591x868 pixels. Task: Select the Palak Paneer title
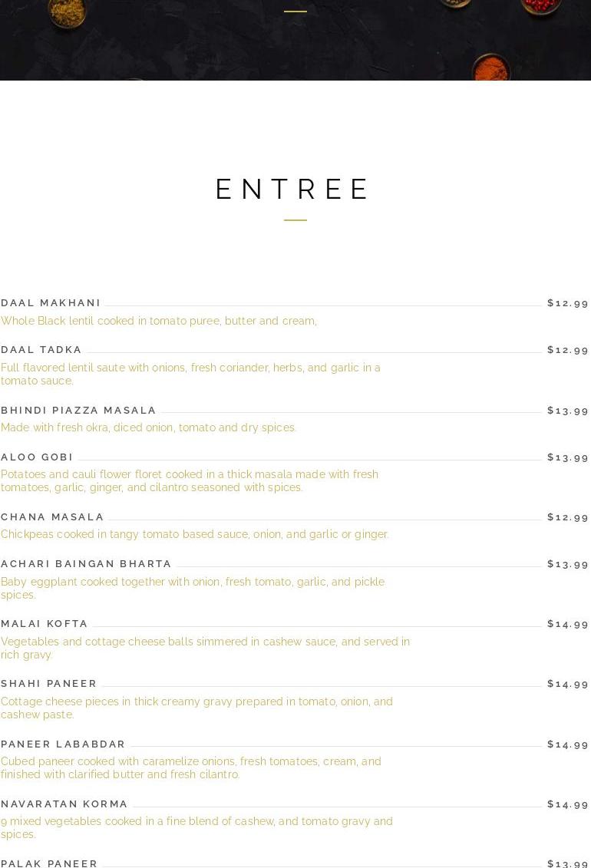[x=49, y=863]
